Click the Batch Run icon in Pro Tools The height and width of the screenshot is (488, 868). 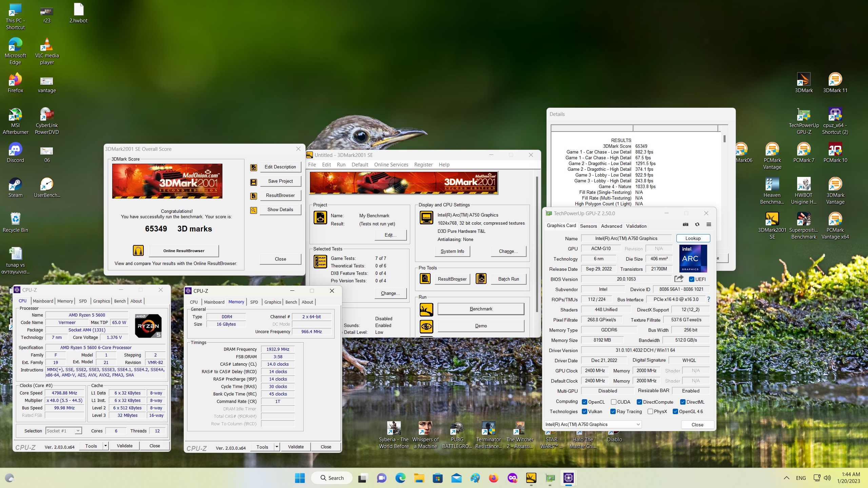coord(481,279)
